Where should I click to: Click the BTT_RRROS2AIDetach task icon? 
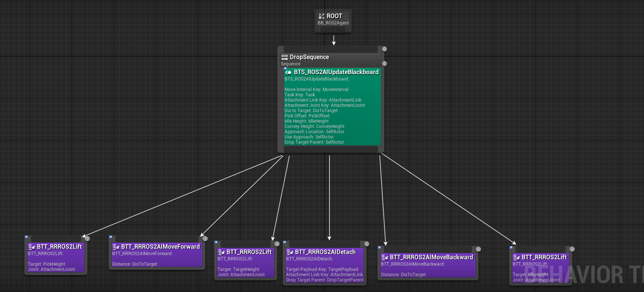[x=290, y=252]
